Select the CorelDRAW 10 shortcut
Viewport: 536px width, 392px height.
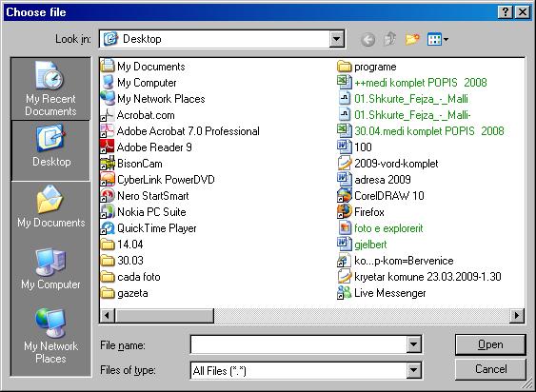point(381,196)
